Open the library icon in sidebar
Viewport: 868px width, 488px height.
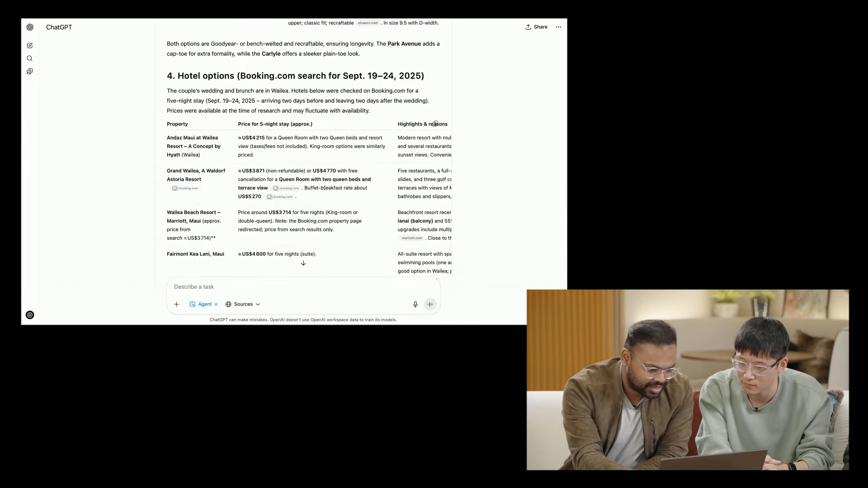30,71
